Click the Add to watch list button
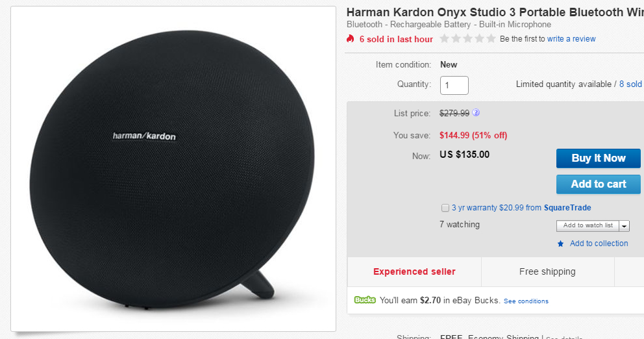 tap(588, 225)
